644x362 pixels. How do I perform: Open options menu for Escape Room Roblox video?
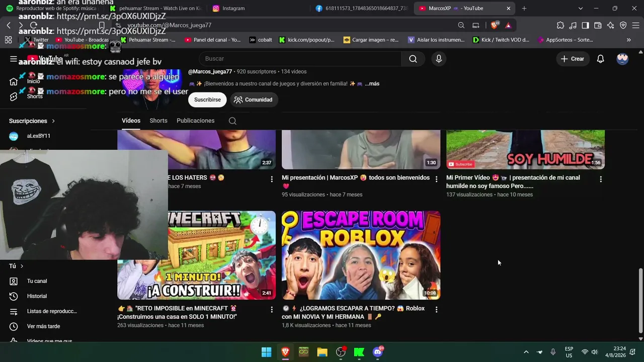(436, 310)
